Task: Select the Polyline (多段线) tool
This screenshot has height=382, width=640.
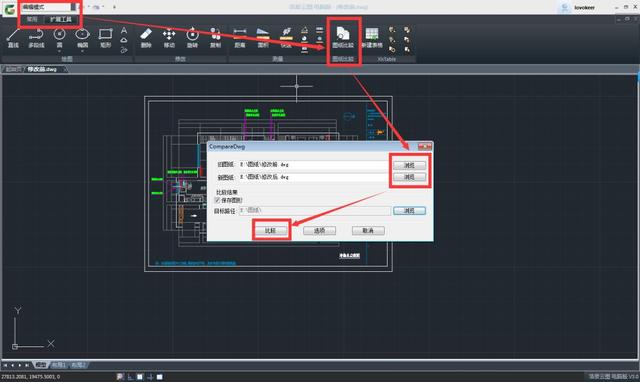Action: coord(36,38)
